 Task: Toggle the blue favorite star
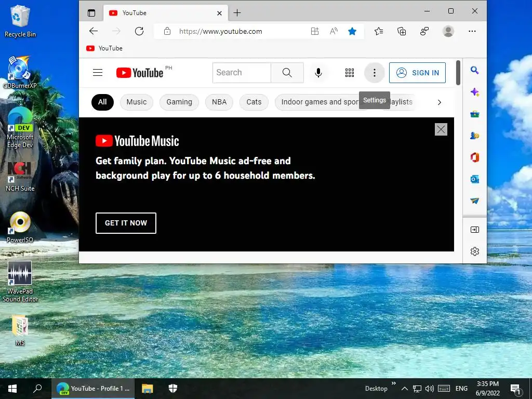[352, 31]
